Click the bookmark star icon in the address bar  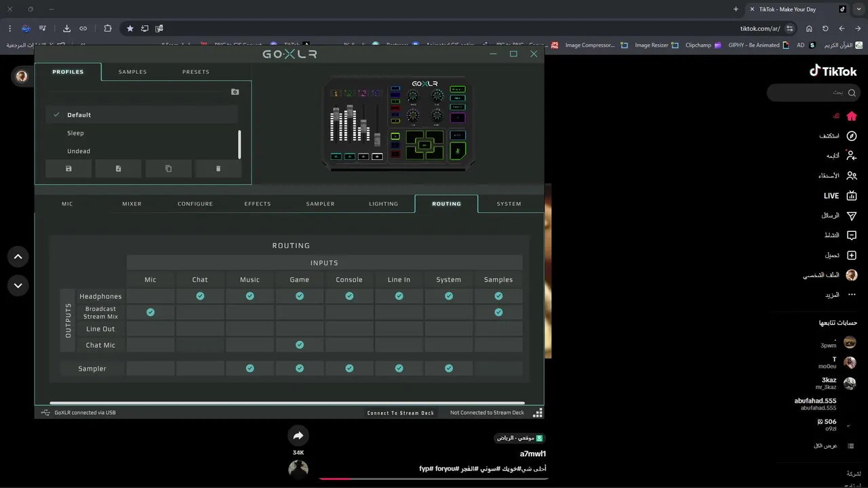[x=130, y=28]
